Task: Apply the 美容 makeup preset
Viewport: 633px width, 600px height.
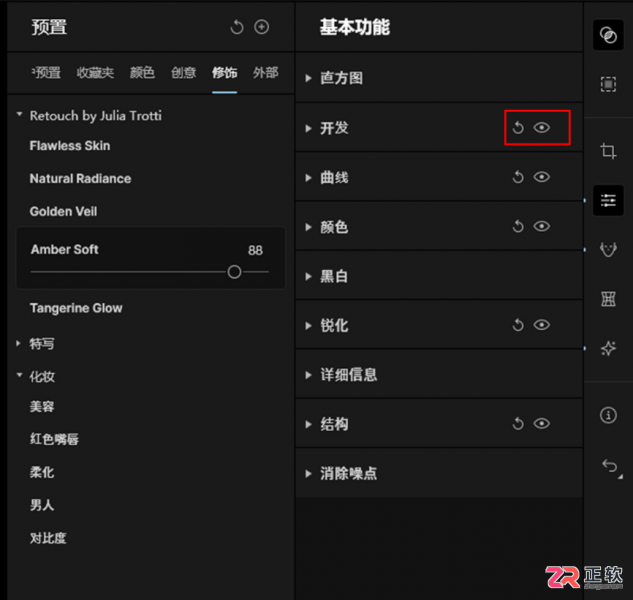Action: pos(42,407)
